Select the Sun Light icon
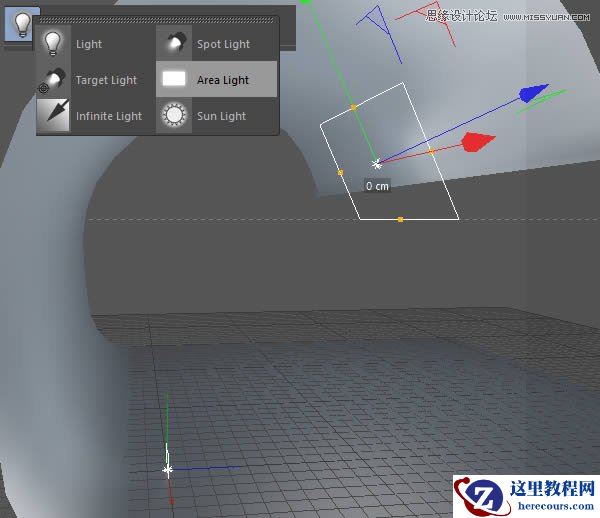Screen dimensions: 600x518 174,115
